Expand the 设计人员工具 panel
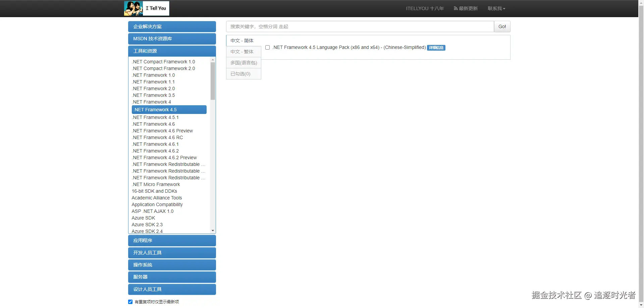 tap(172, 289)
